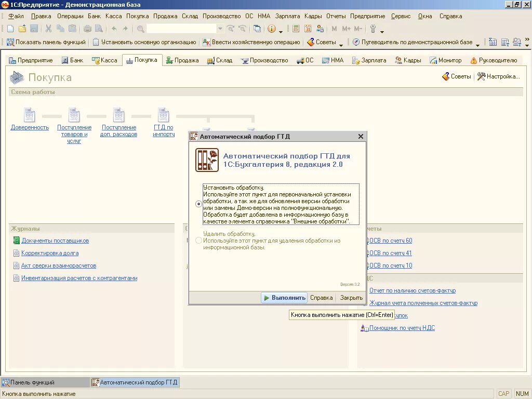This screenshot has width=532, height=399.
Task: Switch to the Склад tab
Action: click(220, 60)
